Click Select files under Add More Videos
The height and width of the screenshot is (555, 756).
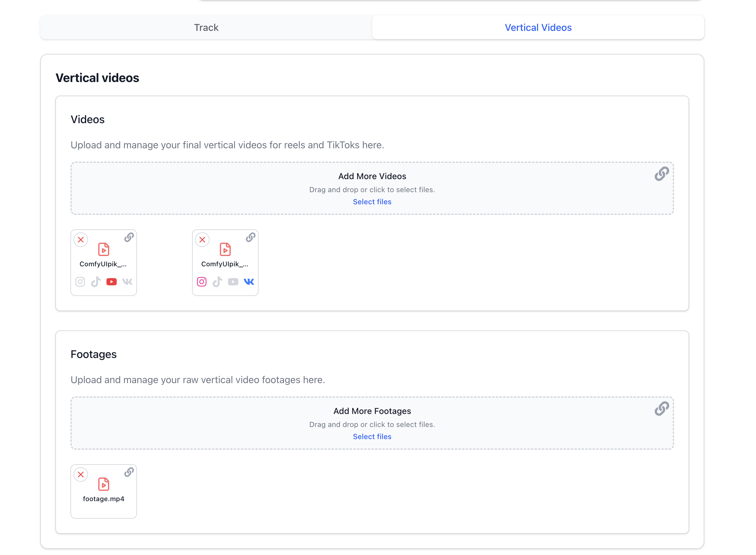coord(372,202)
